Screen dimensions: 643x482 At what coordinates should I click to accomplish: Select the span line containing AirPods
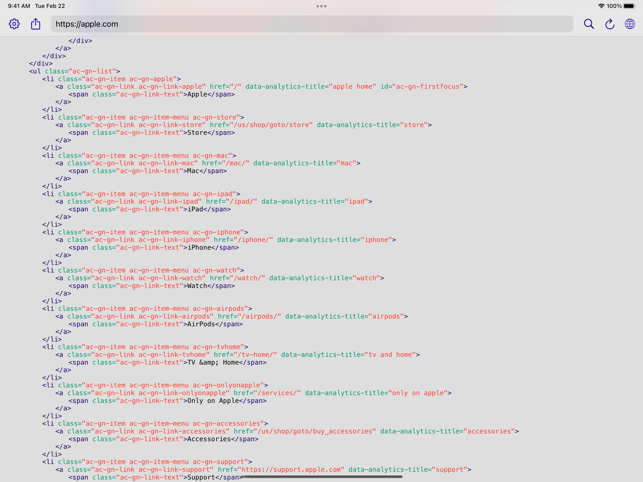click(156, 324)
